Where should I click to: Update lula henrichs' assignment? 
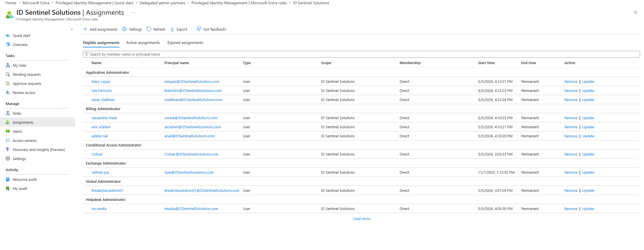click(588, 91)
